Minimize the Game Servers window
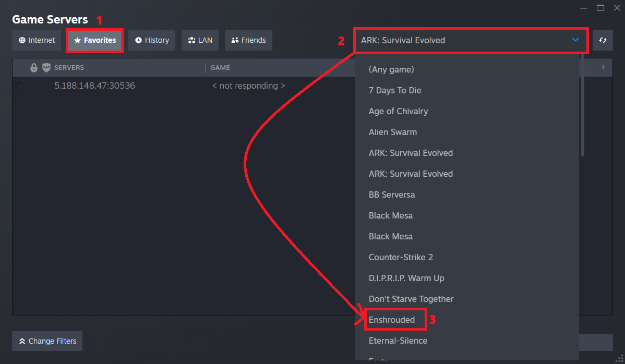625x364 pixels. tap(583, 8)
